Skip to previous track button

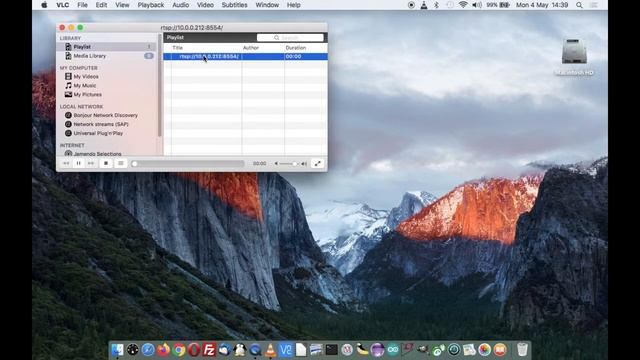coord(66,163)
